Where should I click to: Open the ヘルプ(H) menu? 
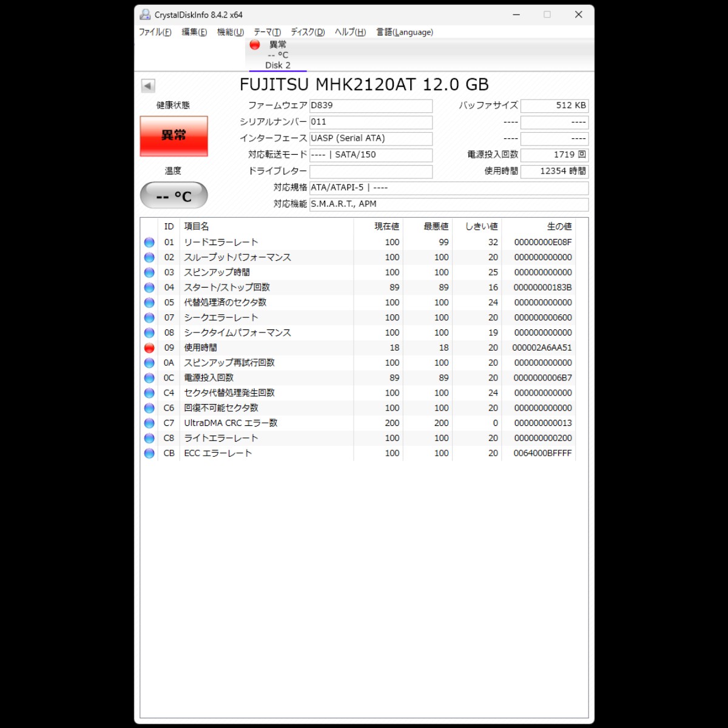[350, 32]
